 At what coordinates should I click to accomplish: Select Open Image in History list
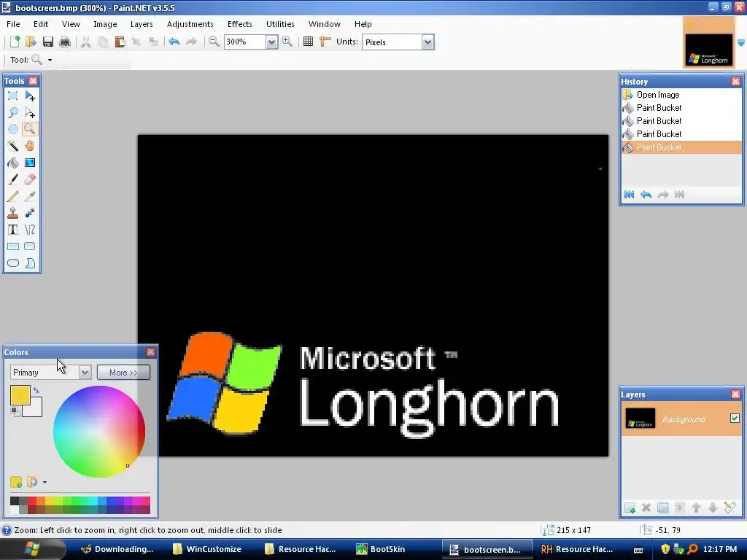point(681,95)
